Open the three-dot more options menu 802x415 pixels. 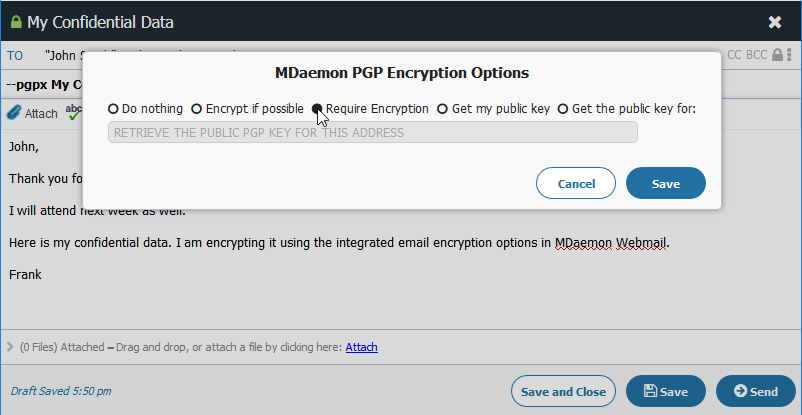(790, 55)
